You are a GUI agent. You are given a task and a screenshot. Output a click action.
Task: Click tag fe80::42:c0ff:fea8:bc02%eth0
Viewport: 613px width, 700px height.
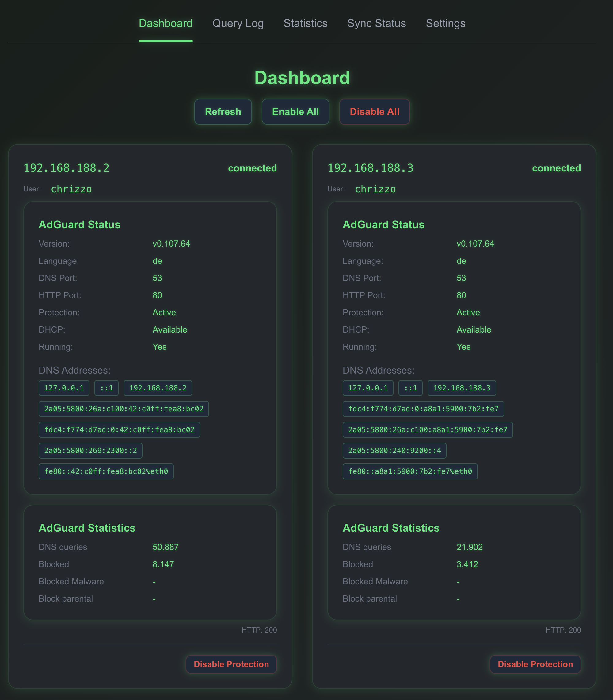[106, 471]
